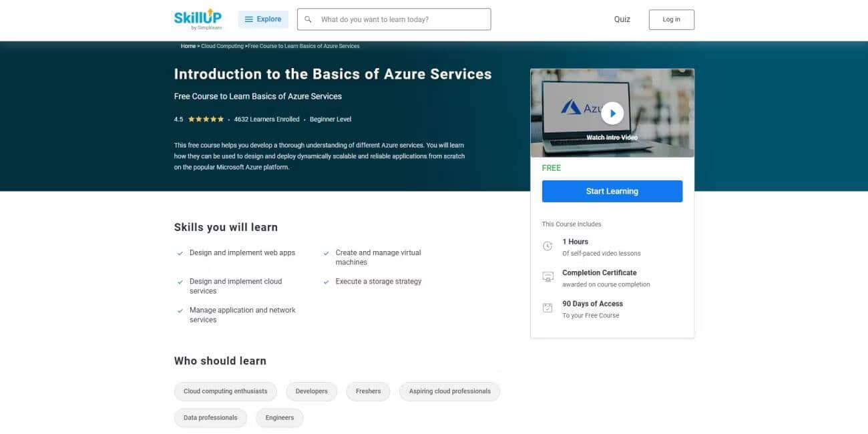Click the checkmark beside Manage application and network services
Image resolution: width=868 pixels, height=434 pixels.
pyautogui.click(x=180, y=311)
